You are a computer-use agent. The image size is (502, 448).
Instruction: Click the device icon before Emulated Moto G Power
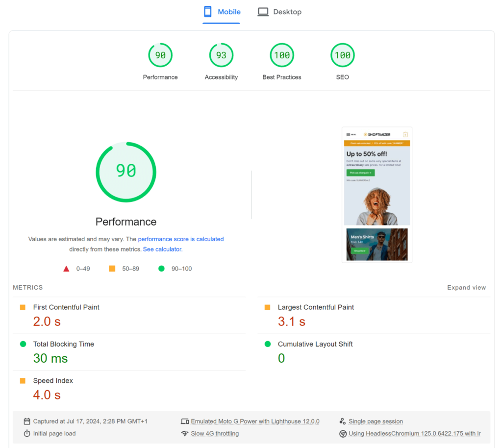click(x=185, y=421)
